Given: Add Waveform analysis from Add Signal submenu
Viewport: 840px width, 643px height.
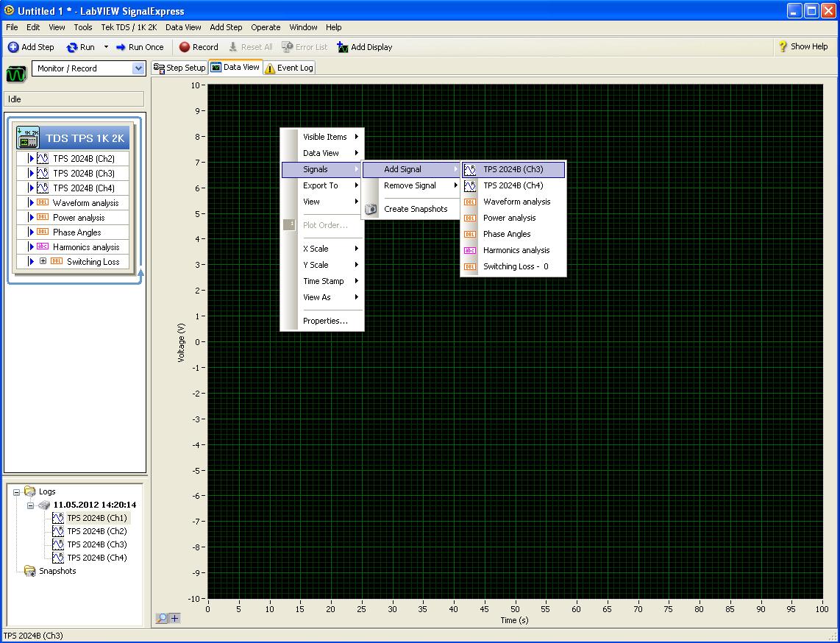Looking at the screenshot, I should point(513,202).
